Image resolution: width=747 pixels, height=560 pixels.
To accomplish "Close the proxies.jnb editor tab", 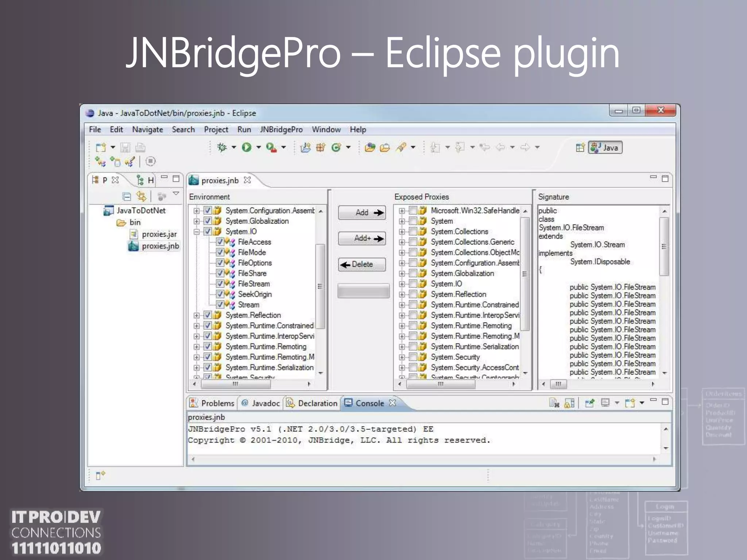I will 247,180.
